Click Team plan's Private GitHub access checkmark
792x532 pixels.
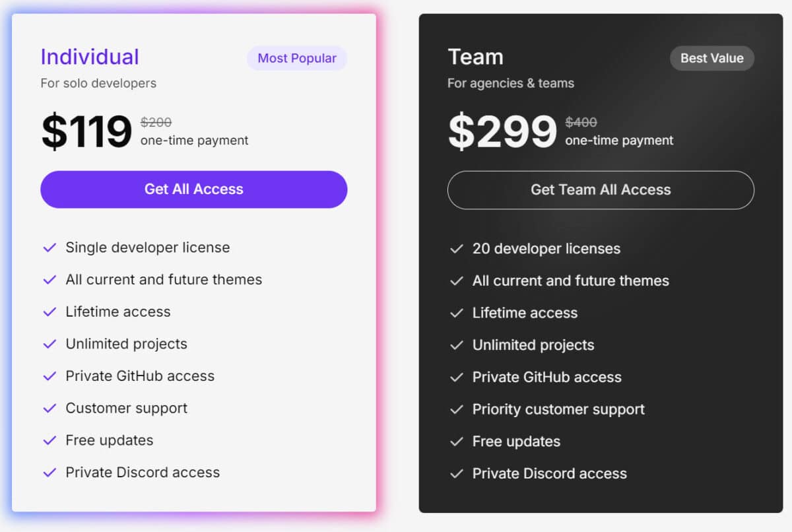[x=457, y=378]
